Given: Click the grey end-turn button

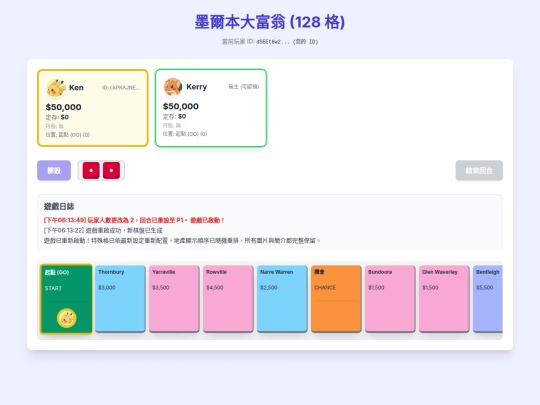Looking at the screenshot, I should tap(479, 170).
